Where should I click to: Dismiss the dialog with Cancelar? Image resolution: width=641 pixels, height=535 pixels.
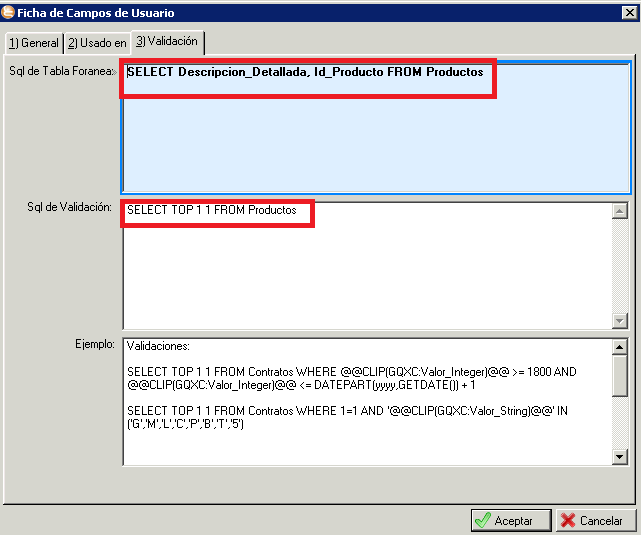click(x=594, y=520)
